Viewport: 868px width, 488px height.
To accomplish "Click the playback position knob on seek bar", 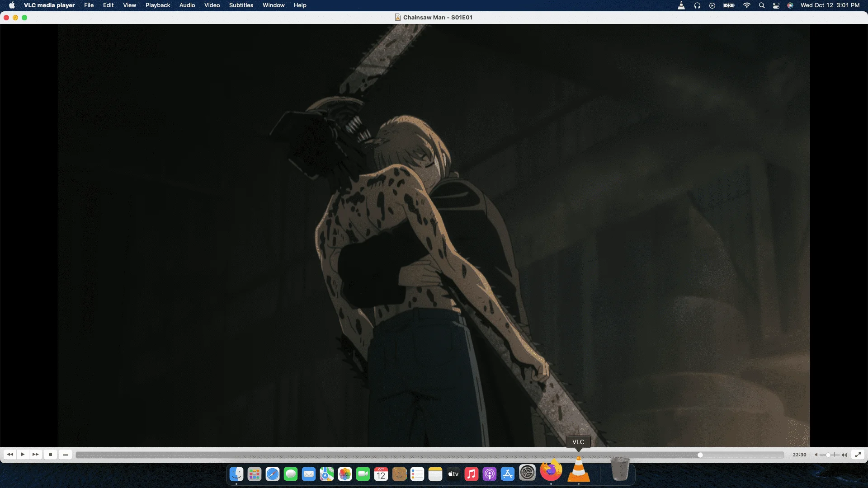I will tap(700, 455).
